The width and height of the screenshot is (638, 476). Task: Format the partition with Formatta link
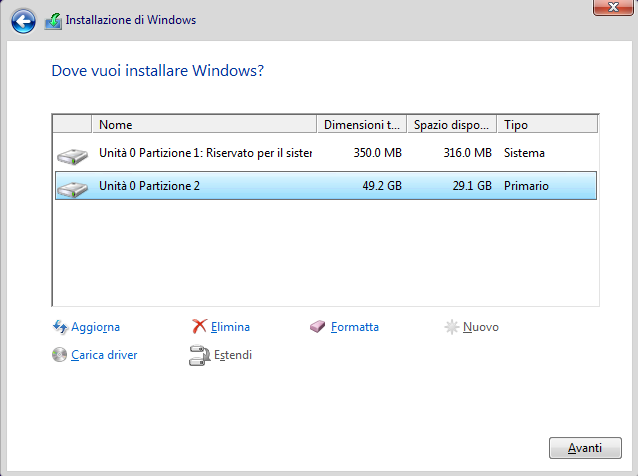pyautogui.click(x=355, y=327)
